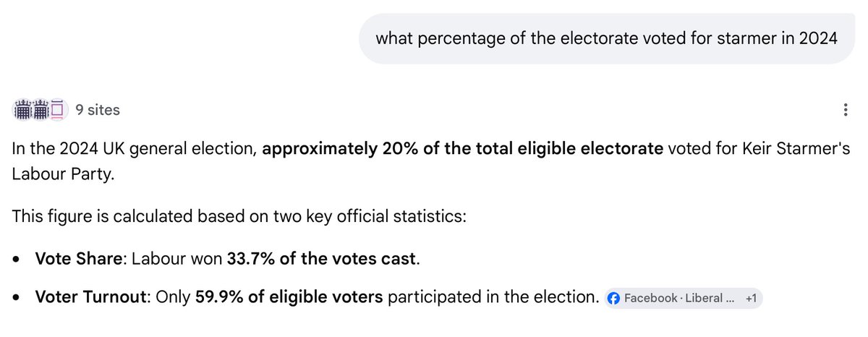Click the Labour Party. text on second line
Screen dimensions: 868x337
(x=64, y=176)
